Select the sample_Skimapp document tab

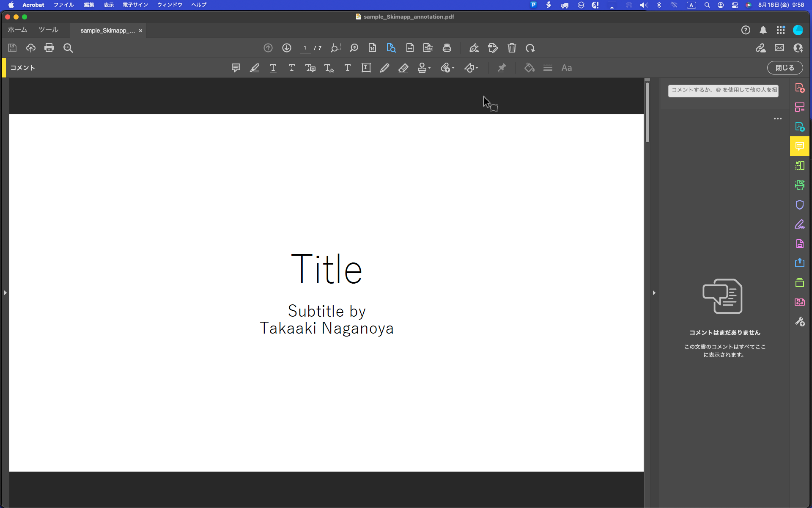point(108,30)
